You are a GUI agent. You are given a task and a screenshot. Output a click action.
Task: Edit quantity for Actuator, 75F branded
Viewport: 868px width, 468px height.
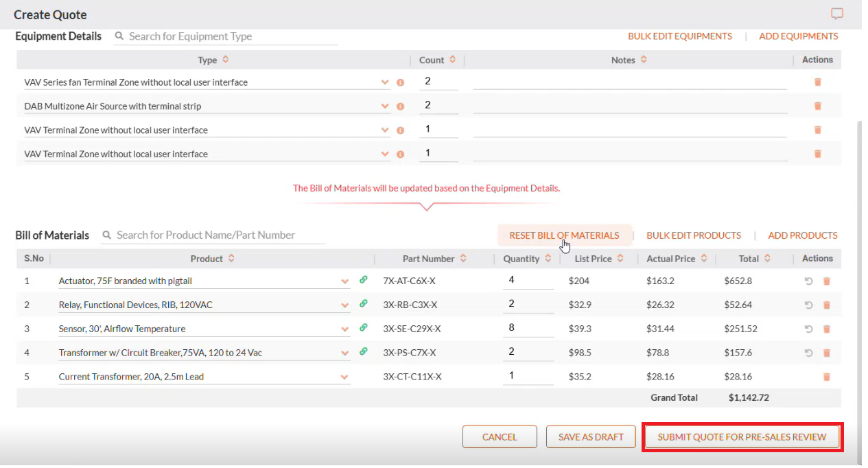click(x=528, y=280)
